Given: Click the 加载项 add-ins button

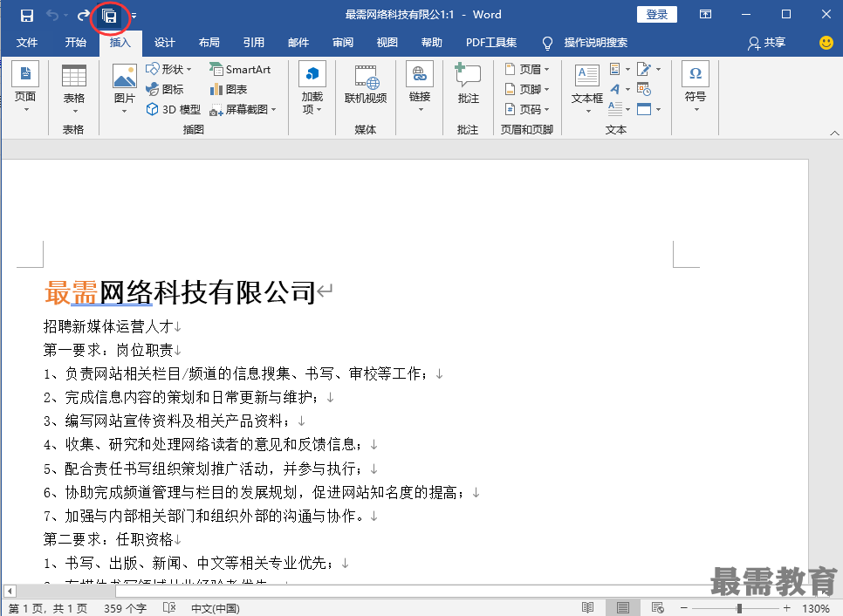Looking at the screenshot, I should pyautogui.click(x=312, y=87).
